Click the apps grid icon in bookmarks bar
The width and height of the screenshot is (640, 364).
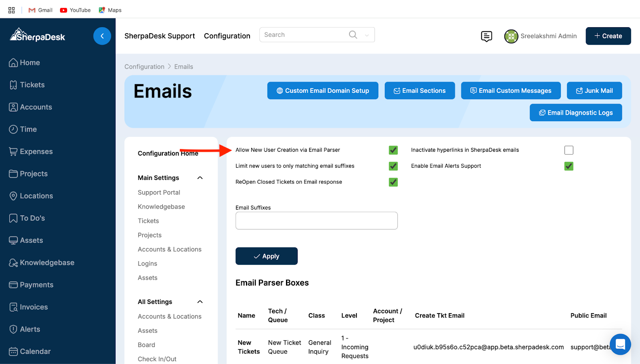coord(12,10)
